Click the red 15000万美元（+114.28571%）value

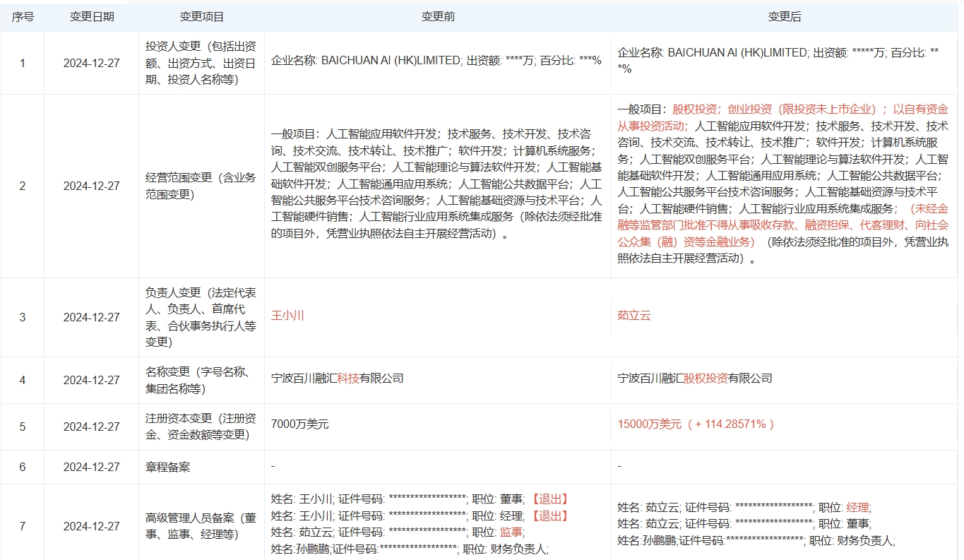click(696, 424)
